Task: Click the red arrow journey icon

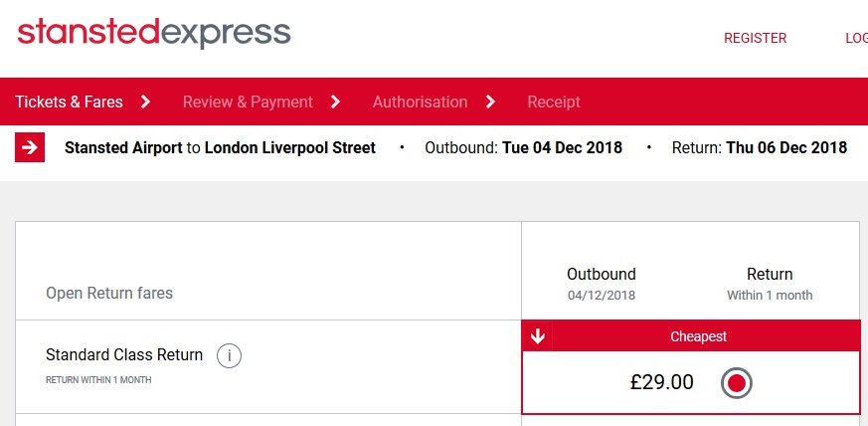Action: [30, 148]
